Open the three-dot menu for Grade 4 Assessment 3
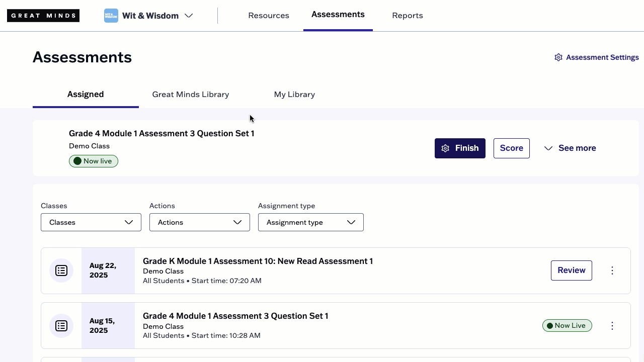Viewport: 644px width, 362px height. coord(612,325)
